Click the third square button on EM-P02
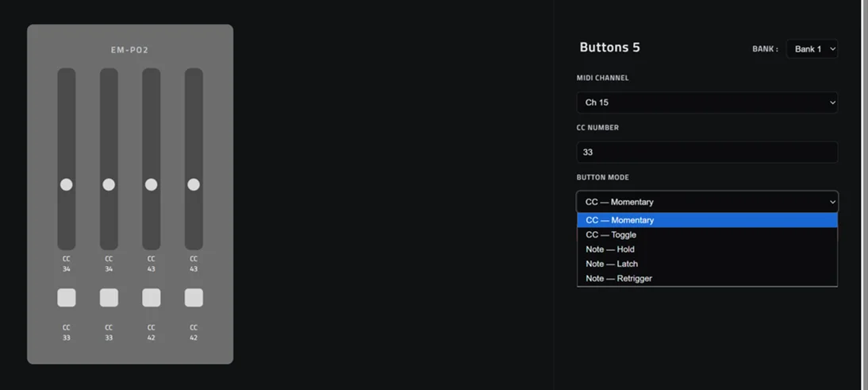Image resolution: width=868 pixels, height=390 pixels. (x=151, y=298)
